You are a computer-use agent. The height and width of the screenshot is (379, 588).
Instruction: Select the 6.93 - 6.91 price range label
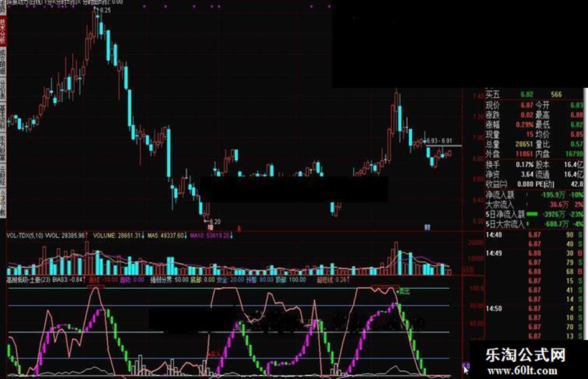pyautogui.click(x=439, y=141)
